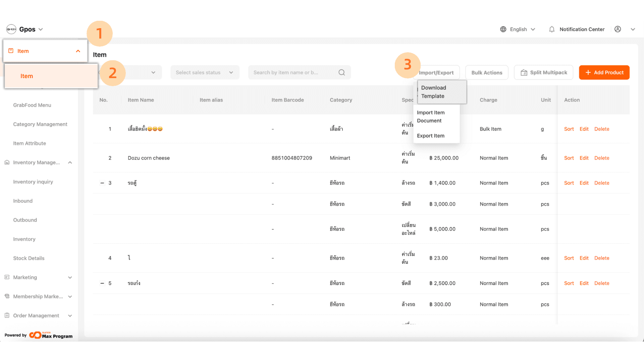The image size is (644, 362).
Task: Click Edit link for Dozu corn cheese
Action: 584,158
